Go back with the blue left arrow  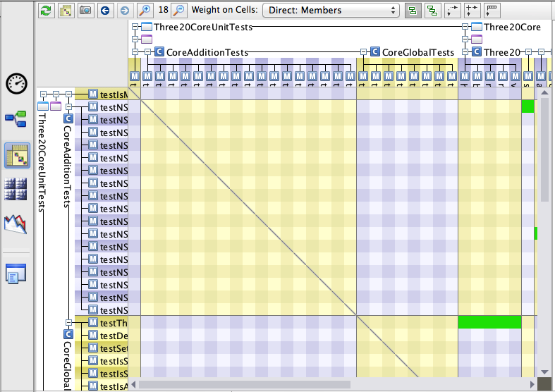[x=105, y=11]
